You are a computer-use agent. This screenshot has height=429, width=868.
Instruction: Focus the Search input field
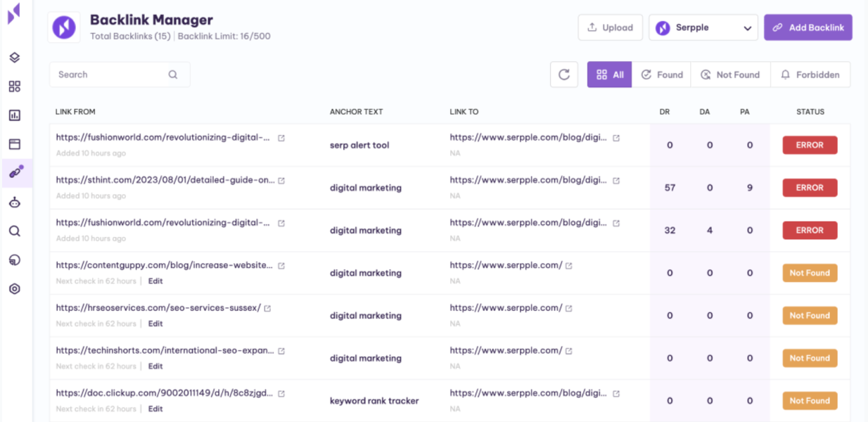click(x=120, y=75)
